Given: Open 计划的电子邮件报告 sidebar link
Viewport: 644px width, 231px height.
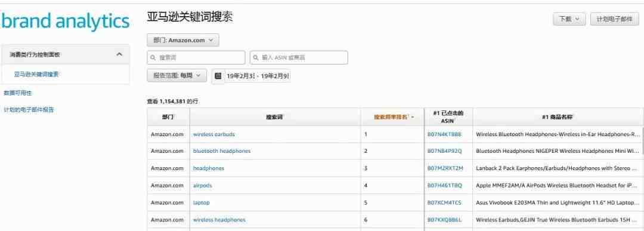Looking at the screenshot, I should point(29,110).
